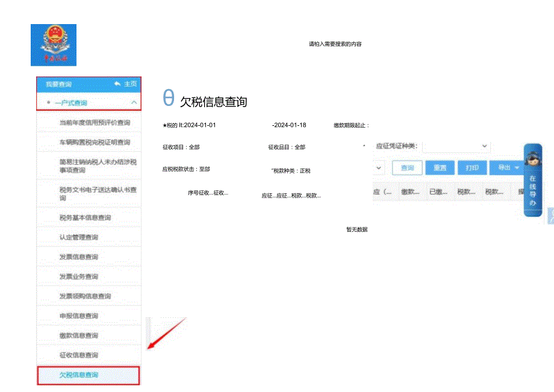Open the 导出 export dropdown
Image resolution: width=554 pixels, height=392 pixels.
tap(508, 168)
